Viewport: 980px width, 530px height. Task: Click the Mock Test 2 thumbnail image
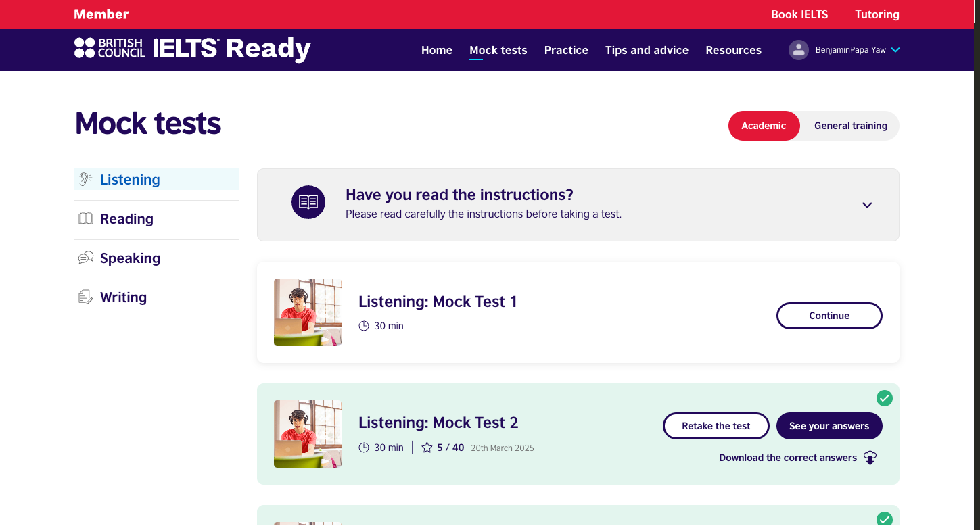308,434
